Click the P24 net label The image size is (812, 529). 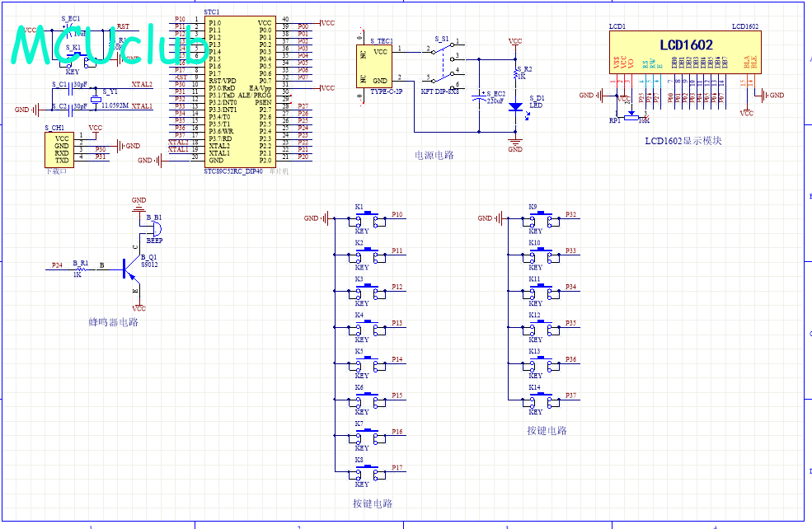point(57,265)
